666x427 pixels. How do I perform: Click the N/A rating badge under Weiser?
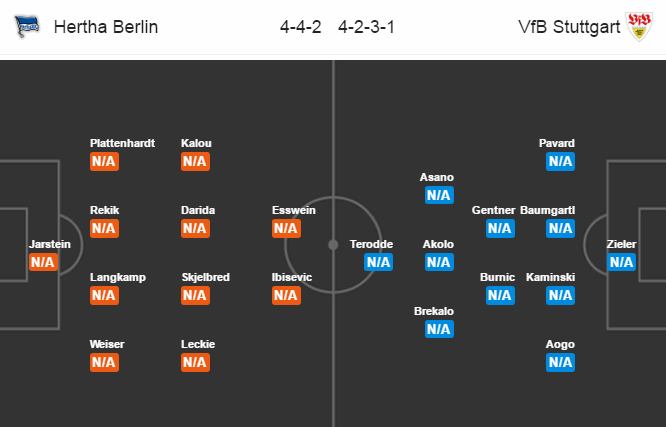tap(104, 362)
